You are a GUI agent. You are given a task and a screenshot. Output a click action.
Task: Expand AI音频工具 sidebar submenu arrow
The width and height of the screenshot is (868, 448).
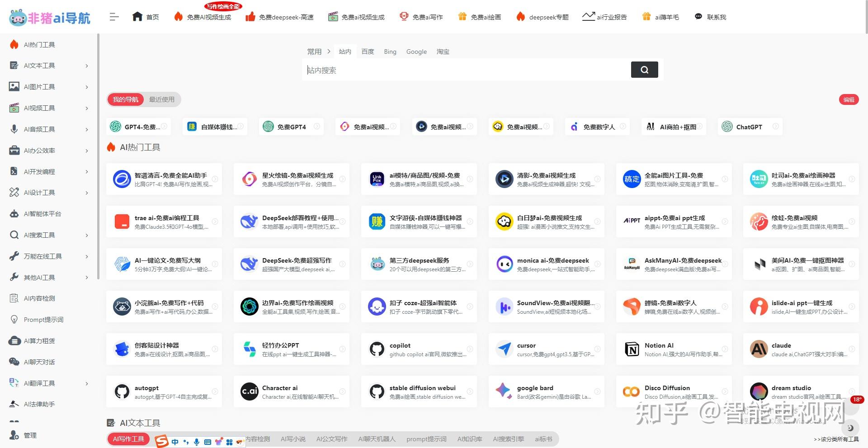coord(87,130)
